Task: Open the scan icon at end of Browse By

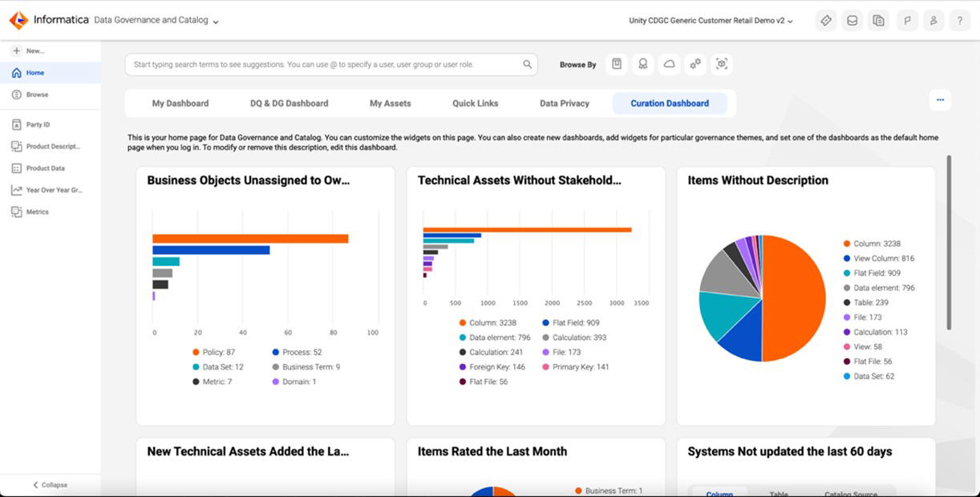Action: click(722, 64)
